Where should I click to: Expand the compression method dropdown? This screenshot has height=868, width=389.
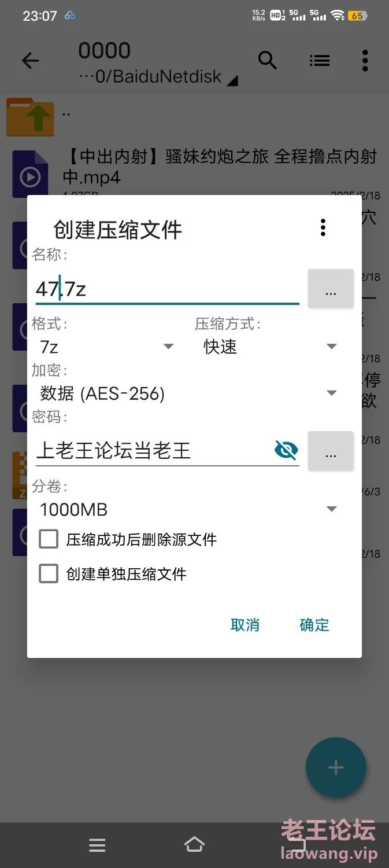[269, 347]
